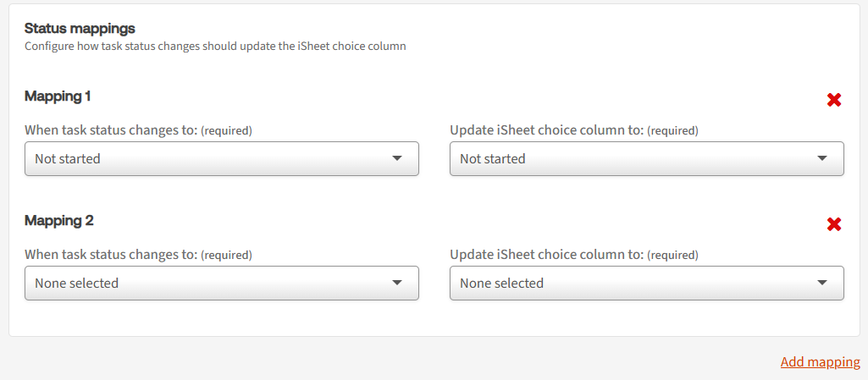Click arrow on Mapping 2 task status select
The width and height of the screenshot is (868, 380).
[x=397, y=283]
